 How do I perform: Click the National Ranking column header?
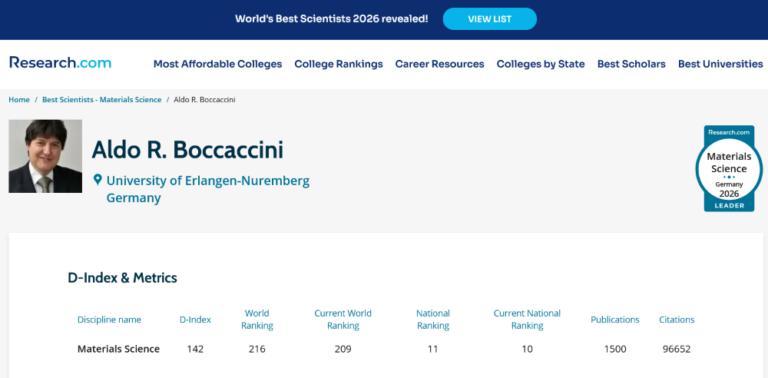[x=433, y=319]
